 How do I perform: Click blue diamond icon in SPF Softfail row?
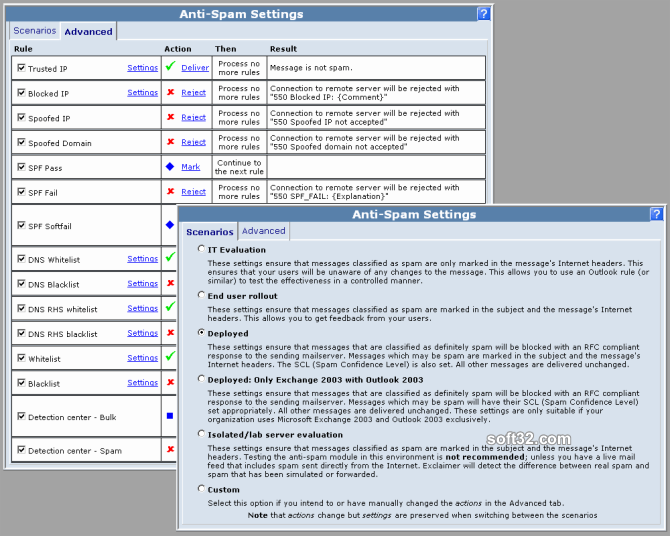170,225
